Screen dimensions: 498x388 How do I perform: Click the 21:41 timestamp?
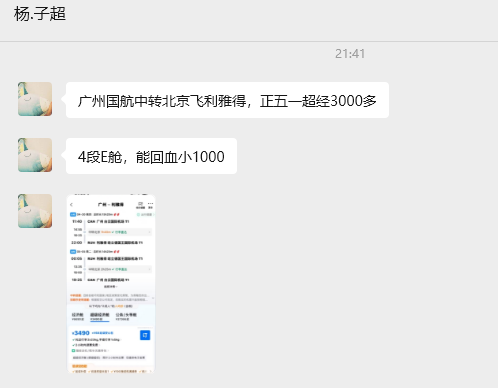point(350,54)
